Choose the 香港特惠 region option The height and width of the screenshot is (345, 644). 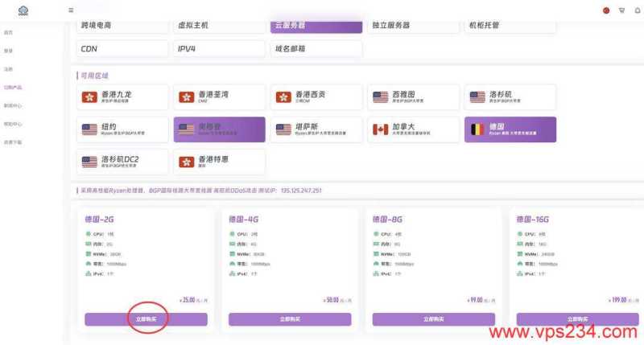click(219, 162)
